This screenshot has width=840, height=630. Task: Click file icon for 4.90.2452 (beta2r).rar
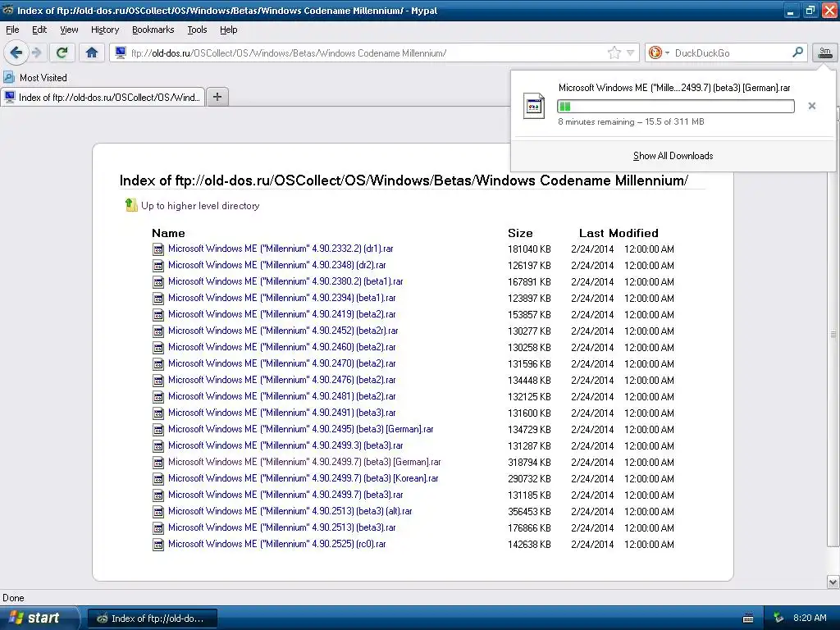158,331
